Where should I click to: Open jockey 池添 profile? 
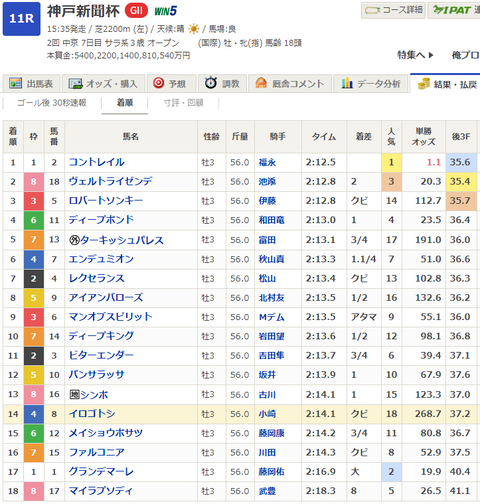coord(267,182)
